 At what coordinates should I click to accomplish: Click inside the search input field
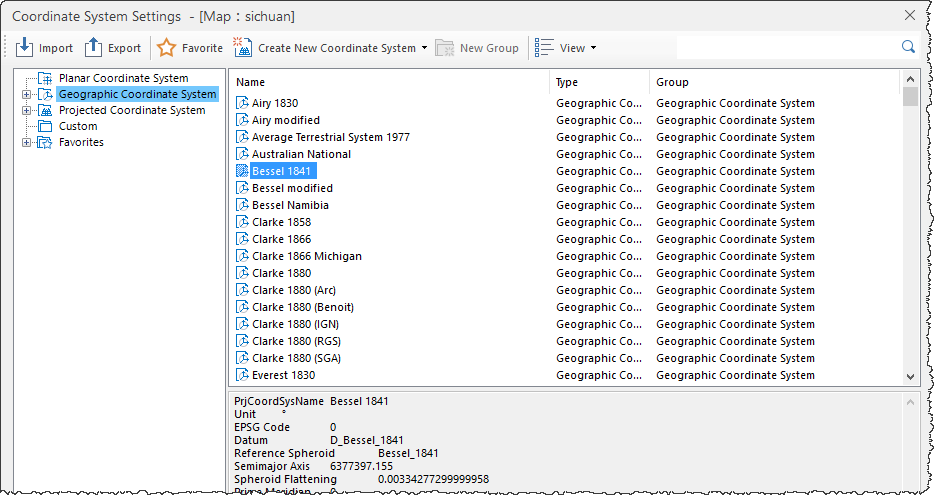click(785, 47)
